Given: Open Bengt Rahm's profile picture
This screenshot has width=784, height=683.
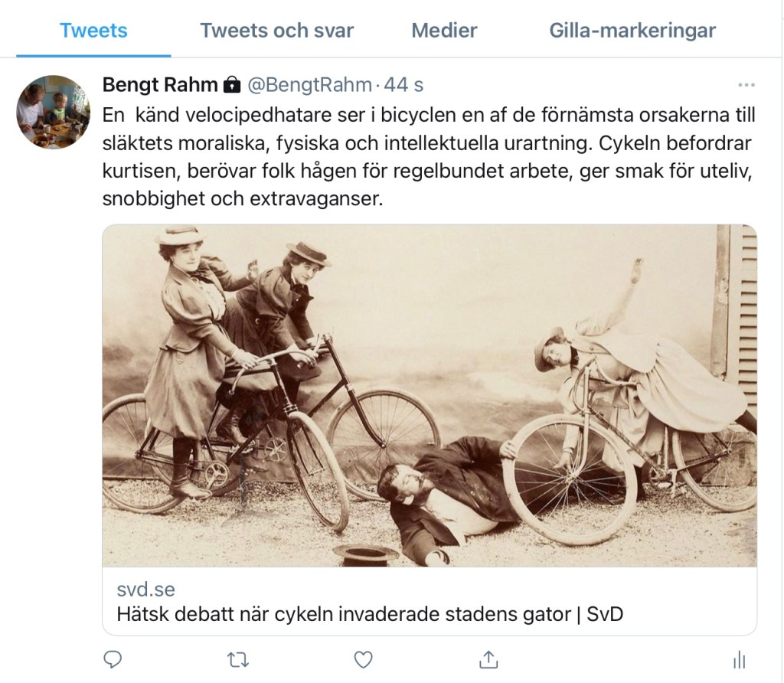Looking at the screenshot, I should point(53,112).
